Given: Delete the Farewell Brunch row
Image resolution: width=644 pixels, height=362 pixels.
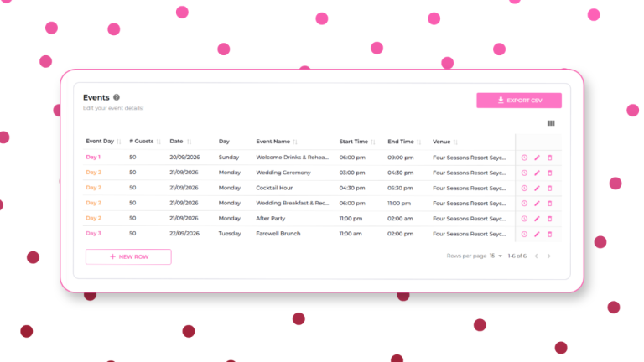Looking at the screenshot, I should [x=549, y=234].
